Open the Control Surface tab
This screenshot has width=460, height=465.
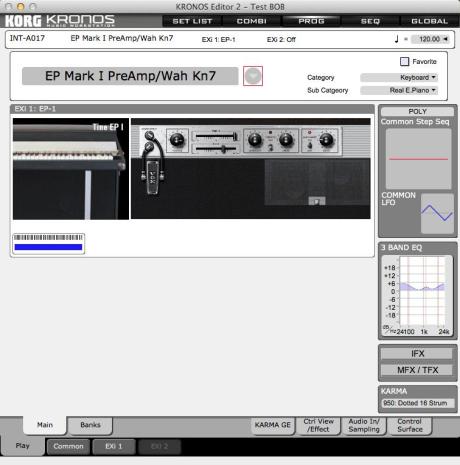click(x=410, y=425)
